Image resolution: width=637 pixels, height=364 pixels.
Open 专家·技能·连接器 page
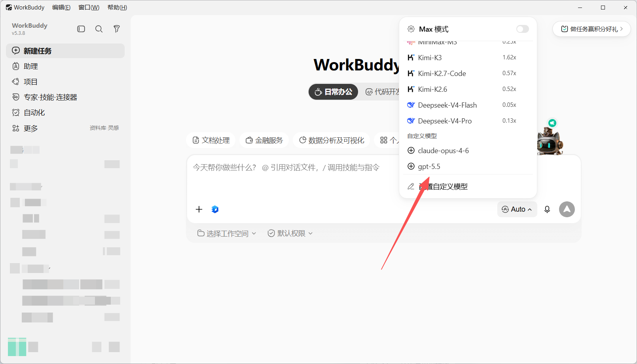65,97
